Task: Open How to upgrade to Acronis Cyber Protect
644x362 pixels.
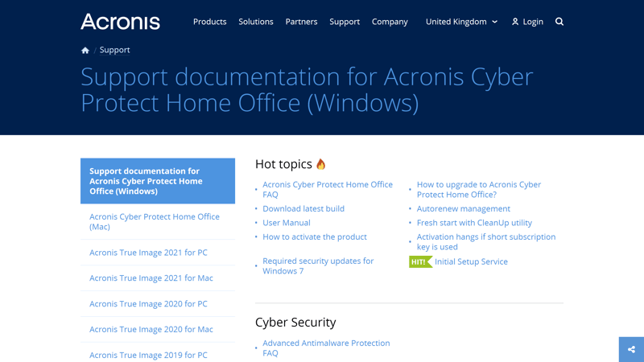Action: [478, 190]
